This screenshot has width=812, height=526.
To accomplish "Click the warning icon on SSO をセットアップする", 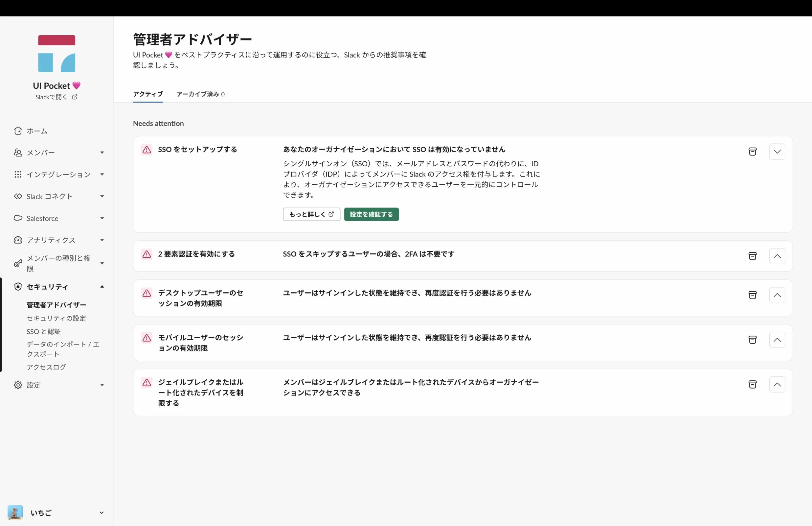I will (x=147, y=150).
